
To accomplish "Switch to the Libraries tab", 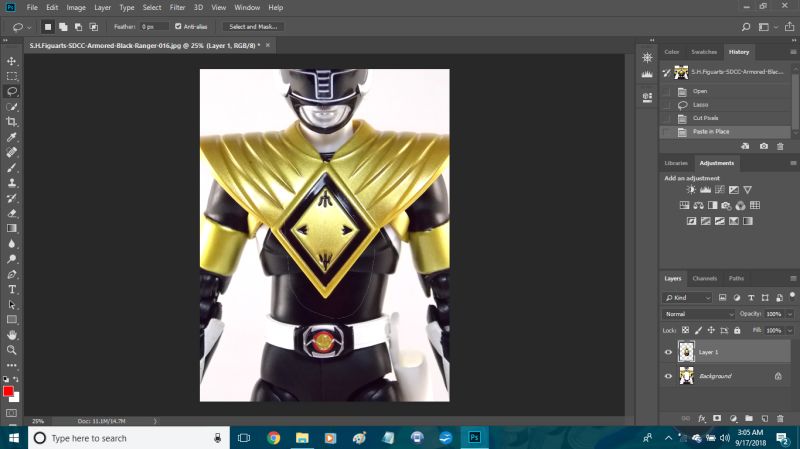I will (x=676, y=163).
